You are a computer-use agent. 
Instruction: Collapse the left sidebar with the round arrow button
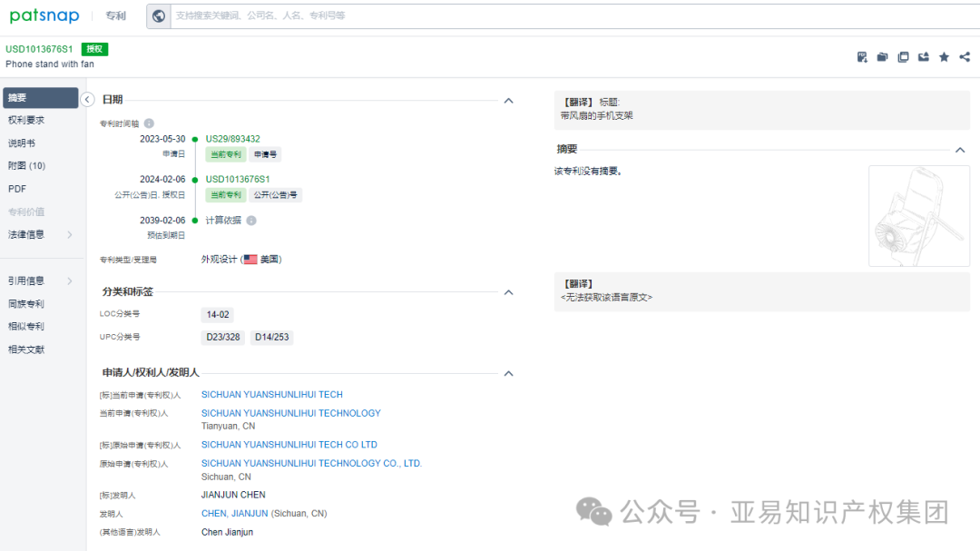click(87, 100)
